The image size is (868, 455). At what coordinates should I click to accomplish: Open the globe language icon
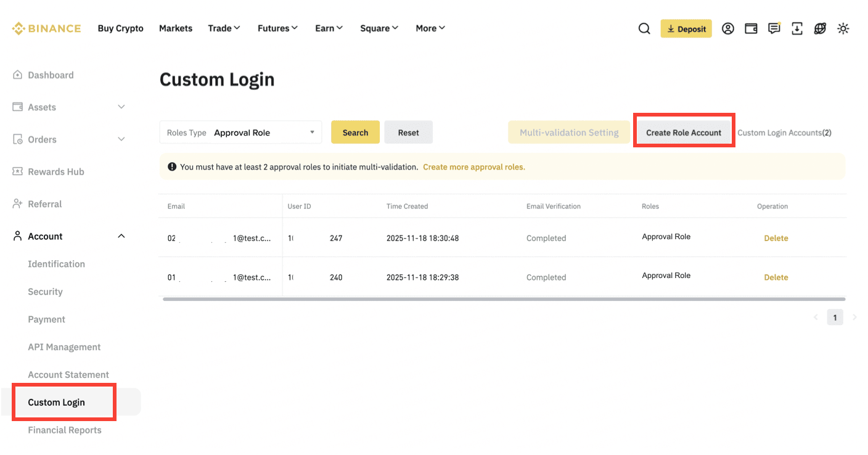point(820,28)
